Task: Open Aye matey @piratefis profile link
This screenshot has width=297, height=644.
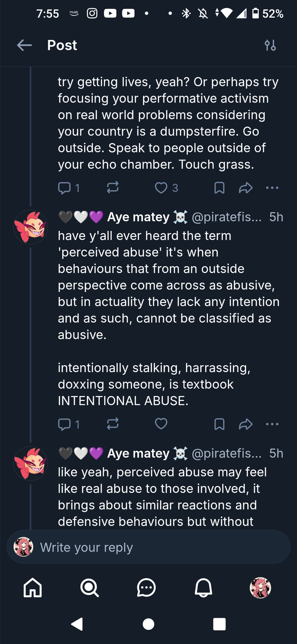Action: pyautogui.click(x=138, y=217)
